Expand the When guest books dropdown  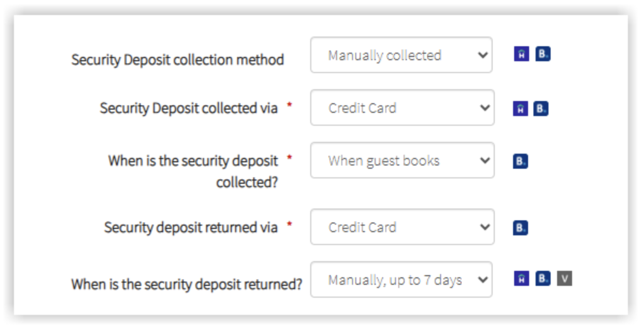[x=401, y=161]
